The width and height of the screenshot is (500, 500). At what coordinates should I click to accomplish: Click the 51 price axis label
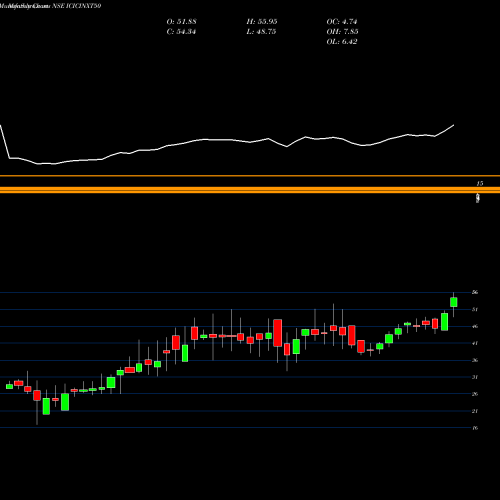point(475,309)
